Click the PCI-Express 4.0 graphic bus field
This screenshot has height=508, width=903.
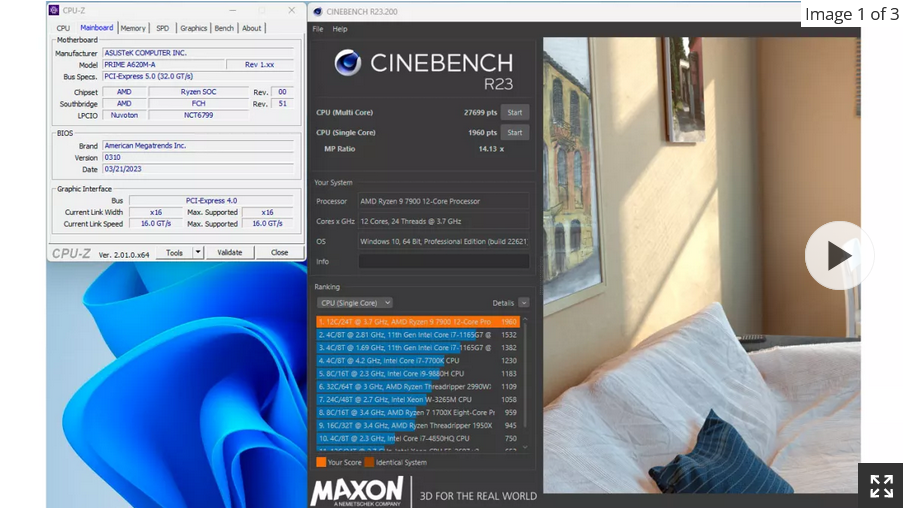211,200
